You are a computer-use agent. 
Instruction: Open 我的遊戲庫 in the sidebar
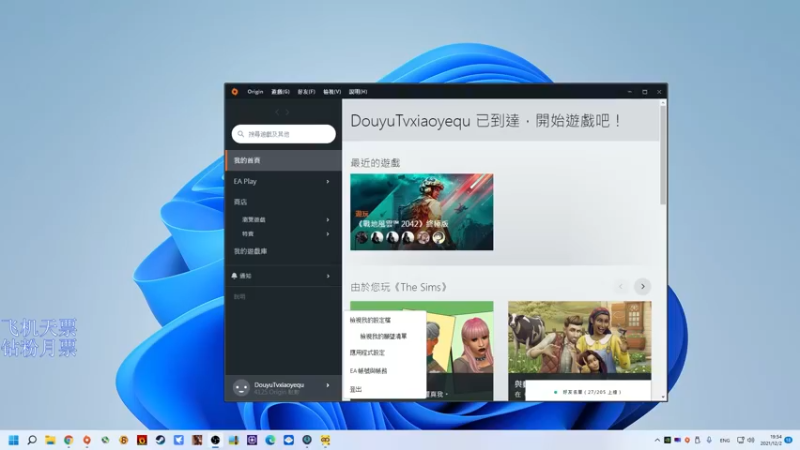250,251
